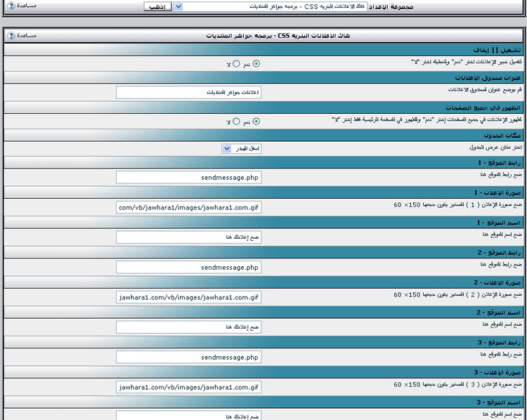Click the إذهب go button
The image size is (527, 420).
coord(157,6)
